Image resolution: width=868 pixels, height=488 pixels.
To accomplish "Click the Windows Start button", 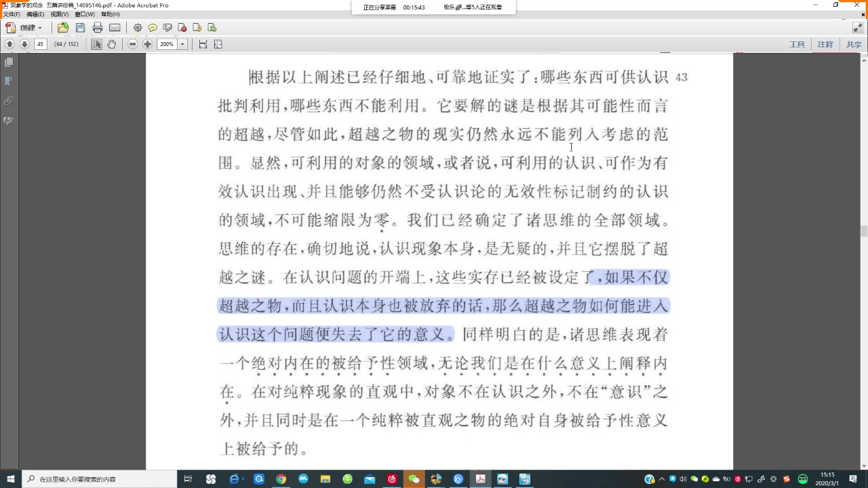I will coord(11,479).
